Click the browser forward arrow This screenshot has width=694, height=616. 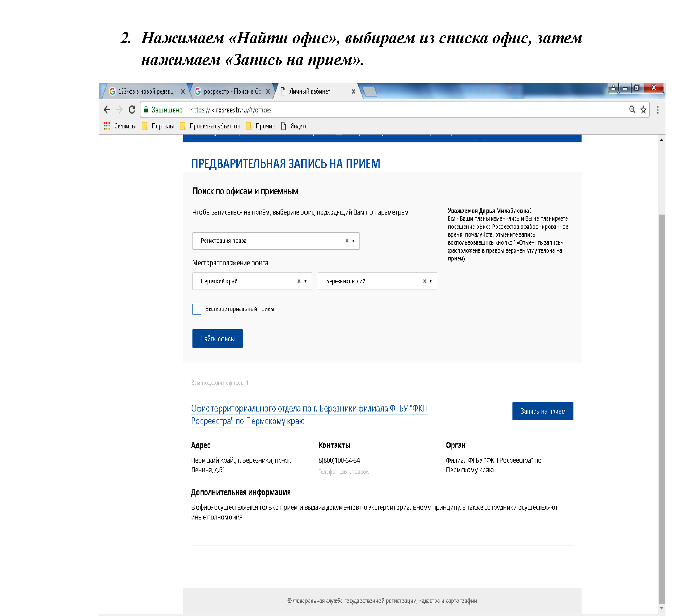pyautogui.click(x=119, y=110)
